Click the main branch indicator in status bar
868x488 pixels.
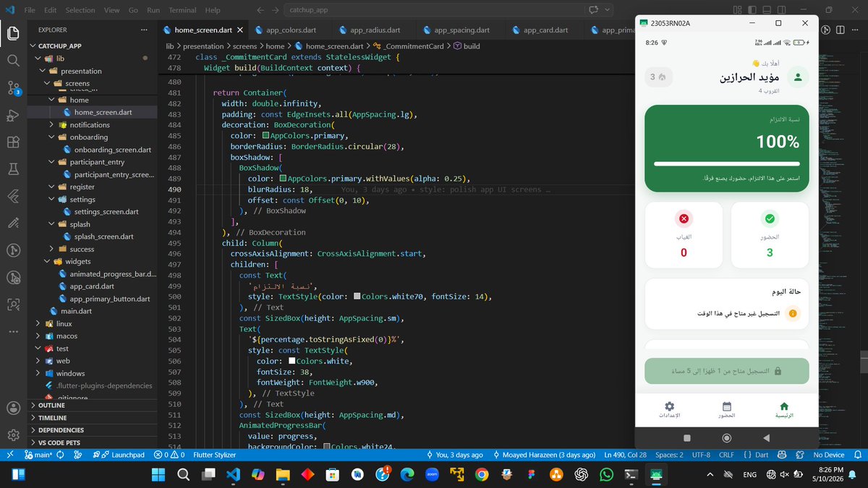37,455
